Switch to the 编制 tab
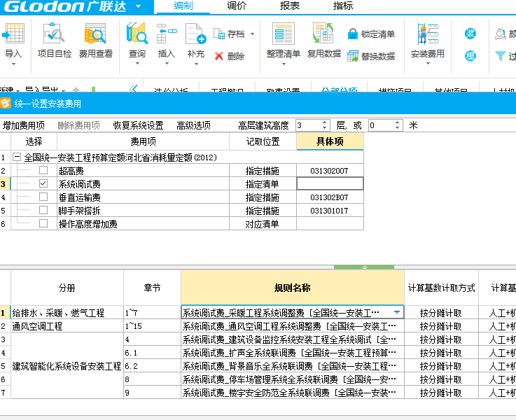Screen dimensions: 516x420 (x=183, y=6)
